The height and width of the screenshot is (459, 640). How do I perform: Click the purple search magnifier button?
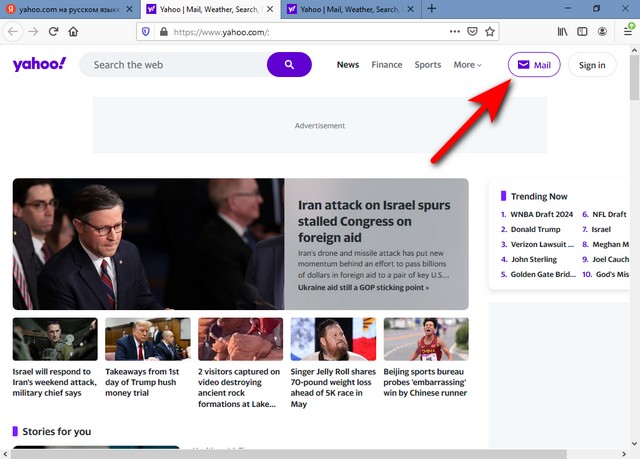(x=289, y=64)
